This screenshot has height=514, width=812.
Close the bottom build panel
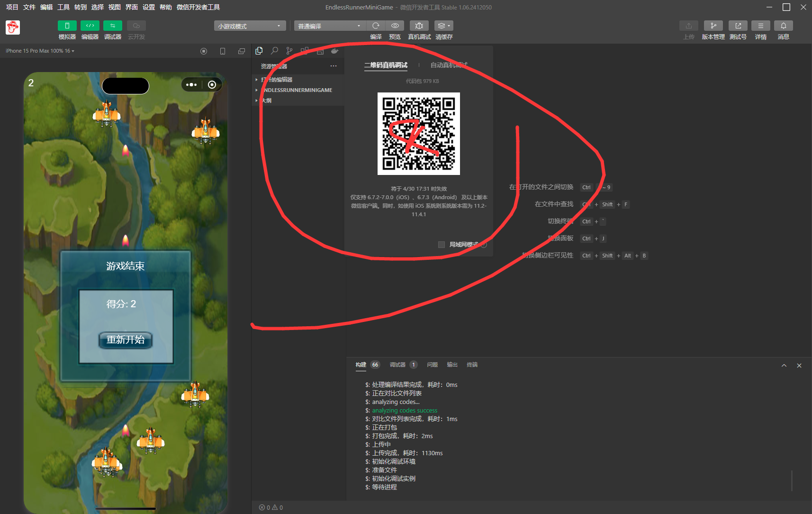[799, 366]
